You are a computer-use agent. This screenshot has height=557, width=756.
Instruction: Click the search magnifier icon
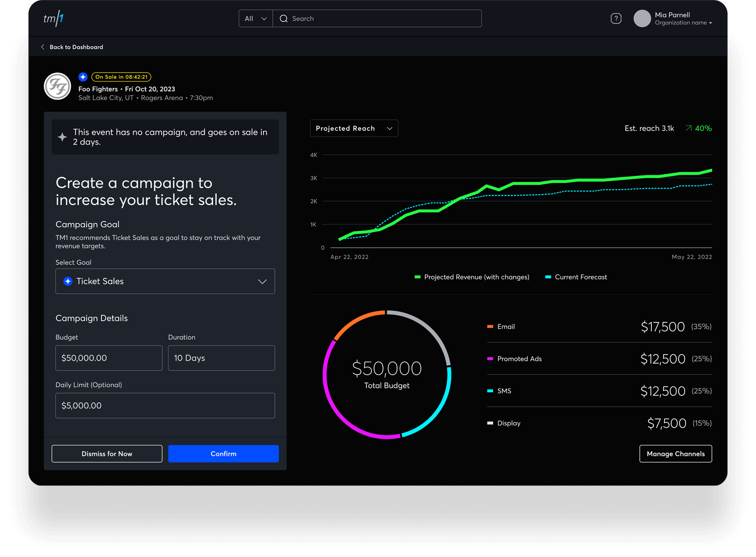(x=284, y=18)
